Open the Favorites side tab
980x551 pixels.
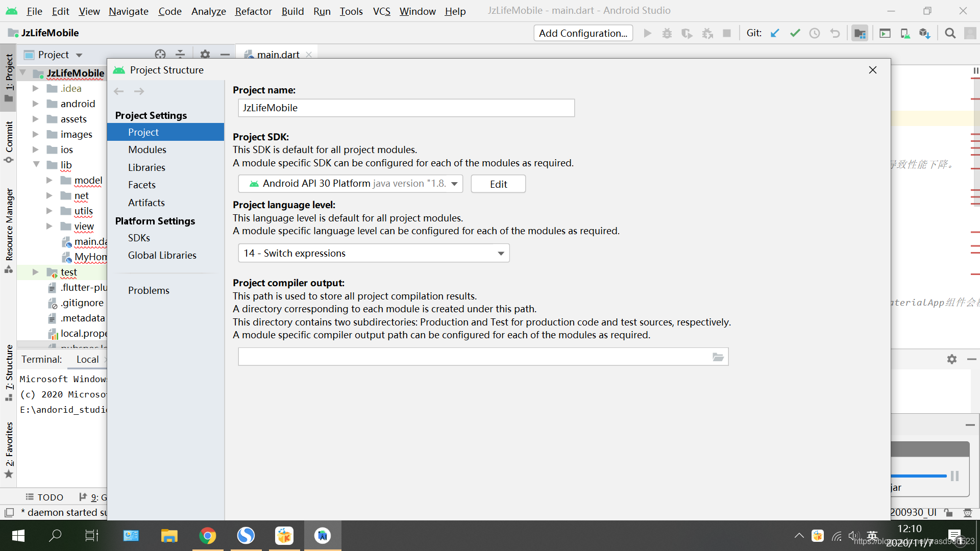point(9,450)
